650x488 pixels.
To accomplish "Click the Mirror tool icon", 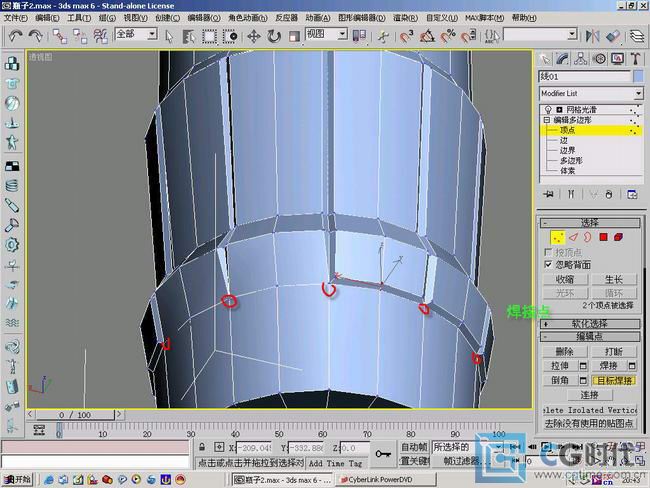I will (592, 36).
